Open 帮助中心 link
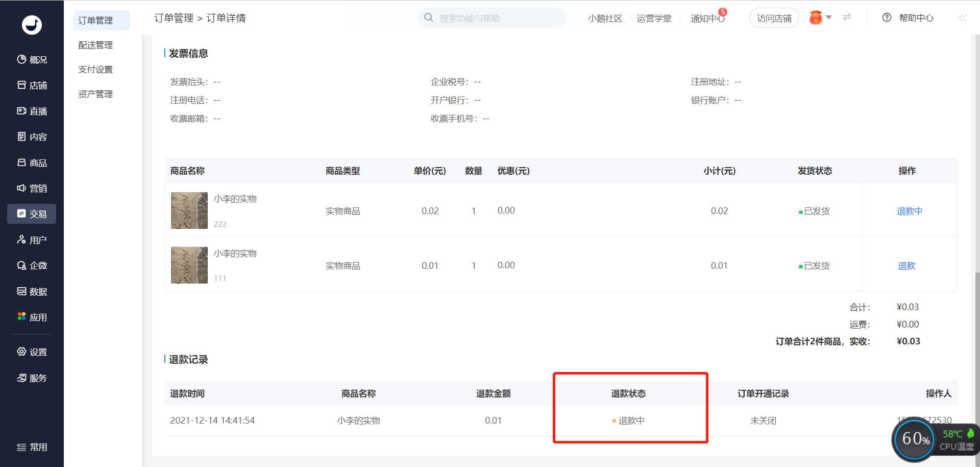This screenshot has height=467, width=980. click(x=916, y=18)
